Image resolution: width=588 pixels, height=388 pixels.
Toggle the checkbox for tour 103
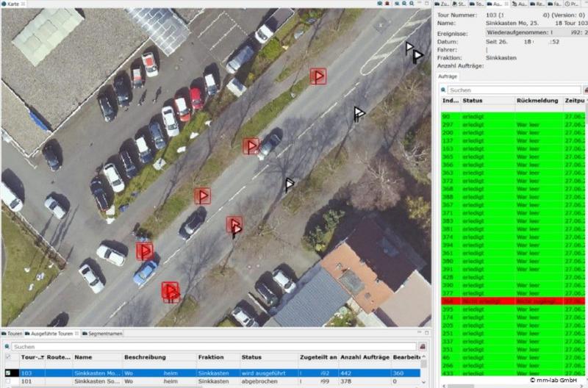pyautogui.click(x=8, y=373)
